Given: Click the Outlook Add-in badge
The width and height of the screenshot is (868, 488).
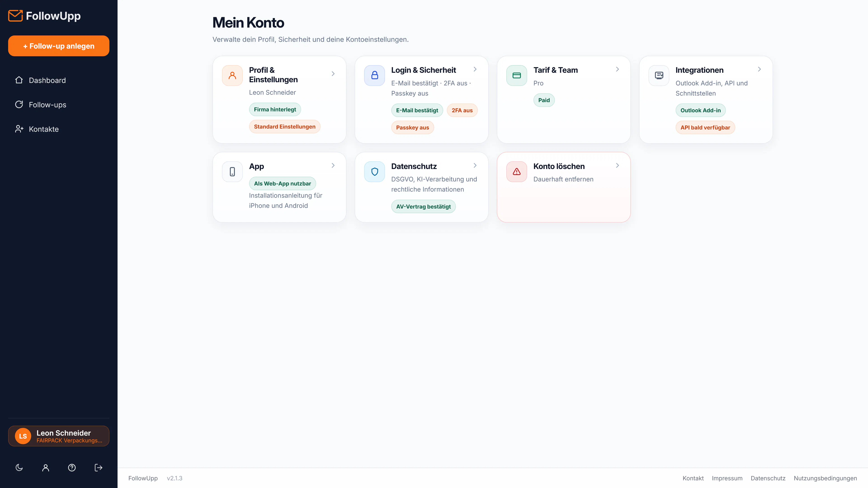Looking at the screenshot, I should click(701, 110).
